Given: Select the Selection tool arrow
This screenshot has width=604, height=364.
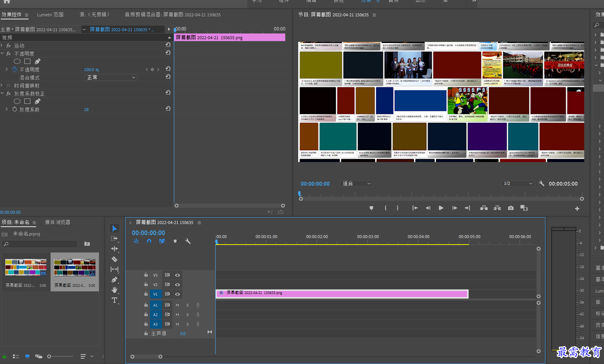Looking at the screenshot, I should click(114, 228).
